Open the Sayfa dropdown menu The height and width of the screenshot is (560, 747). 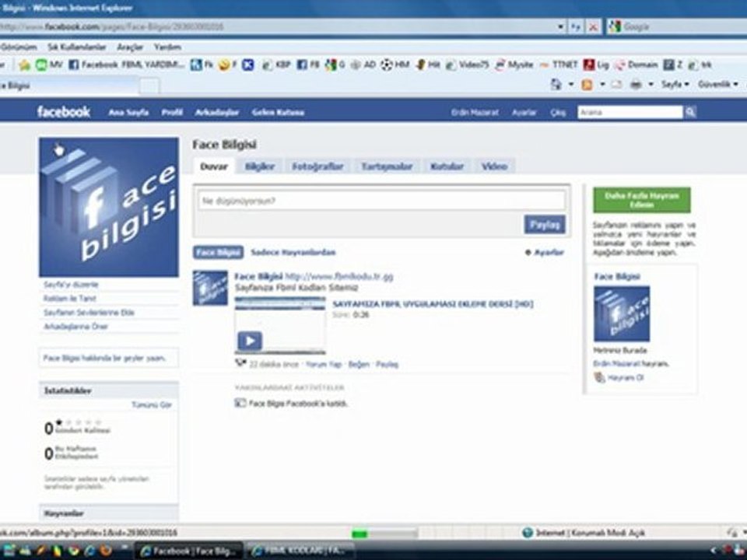tap(675, 84)
